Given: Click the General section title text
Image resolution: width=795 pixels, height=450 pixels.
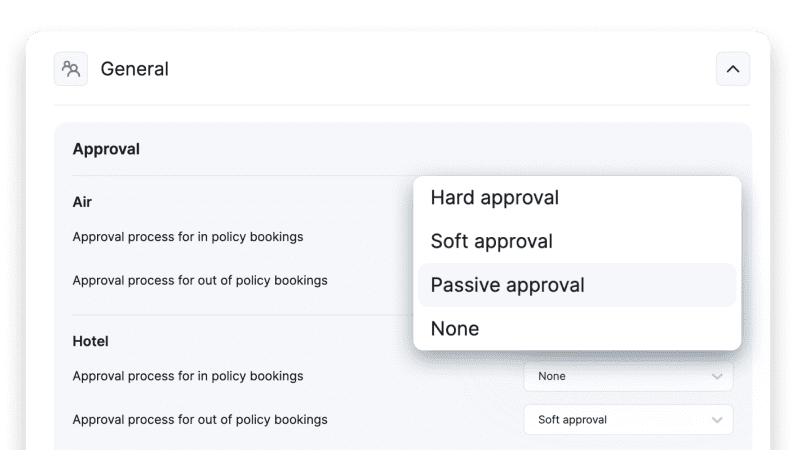Looking at the screenshot, I should pyautogui.click(x=135, y=69).
